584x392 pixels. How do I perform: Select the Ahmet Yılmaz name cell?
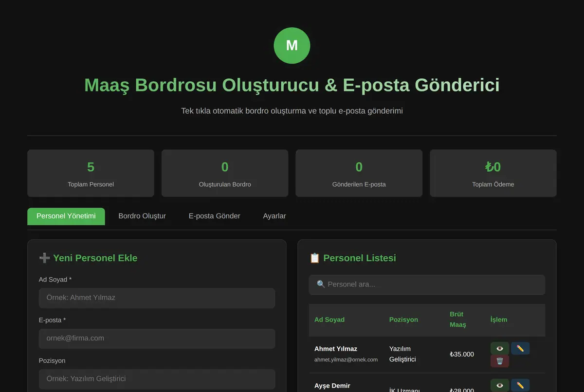point(336,349)
